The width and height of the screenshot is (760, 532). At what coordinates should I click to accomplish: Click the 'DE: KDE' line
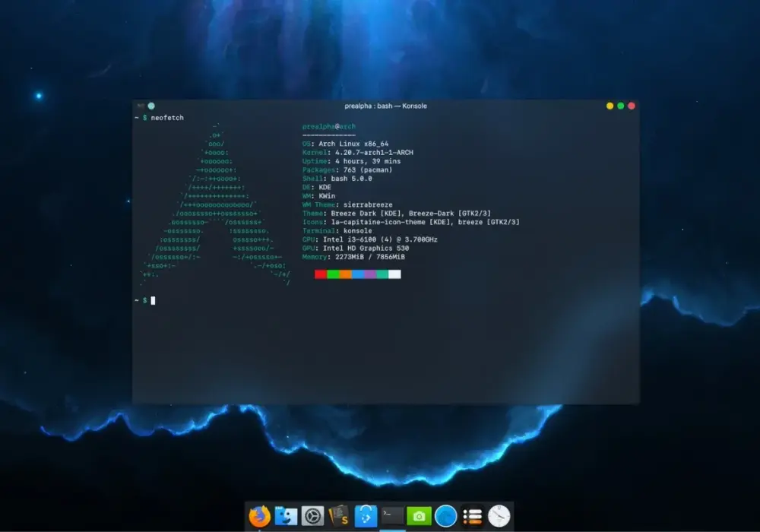(x=316, y=188)
